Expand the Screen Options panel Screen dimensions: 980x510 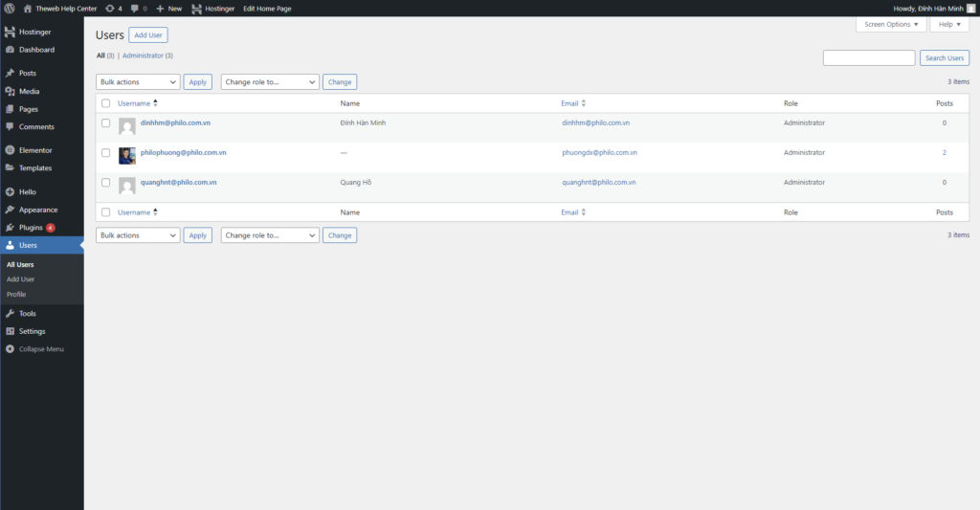coord(891,25)
